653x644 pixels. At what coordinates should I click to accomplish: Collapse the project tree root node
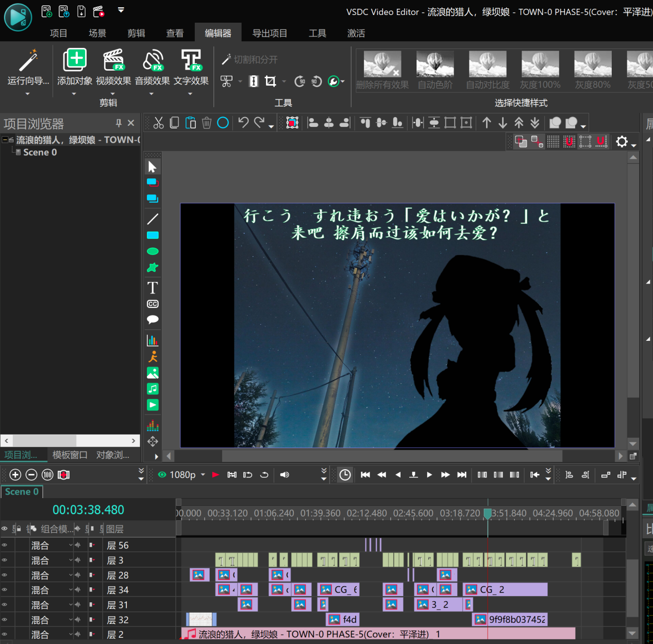tap(5, 140)
